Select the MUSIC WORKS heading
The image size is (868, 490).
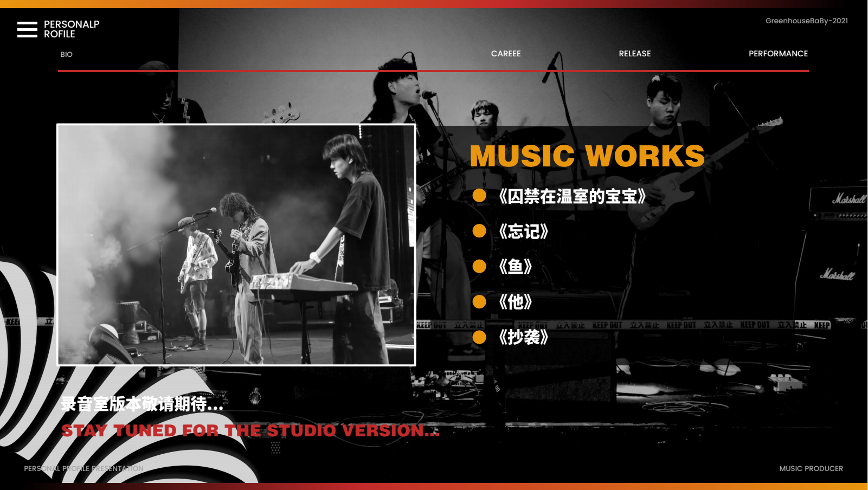click(x=587, y=156)
